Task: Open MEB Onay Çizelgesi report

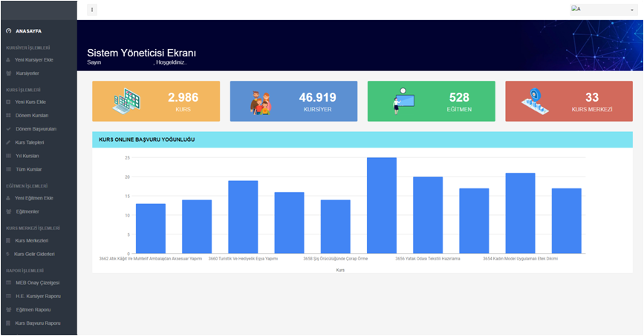Action: pyautogui.click(x=37, y=283)
